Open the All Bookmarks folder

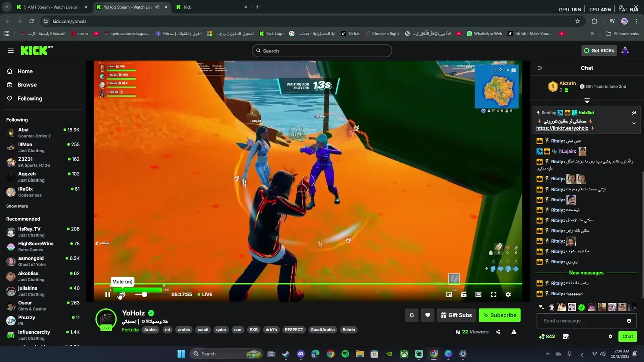(622, 34)
